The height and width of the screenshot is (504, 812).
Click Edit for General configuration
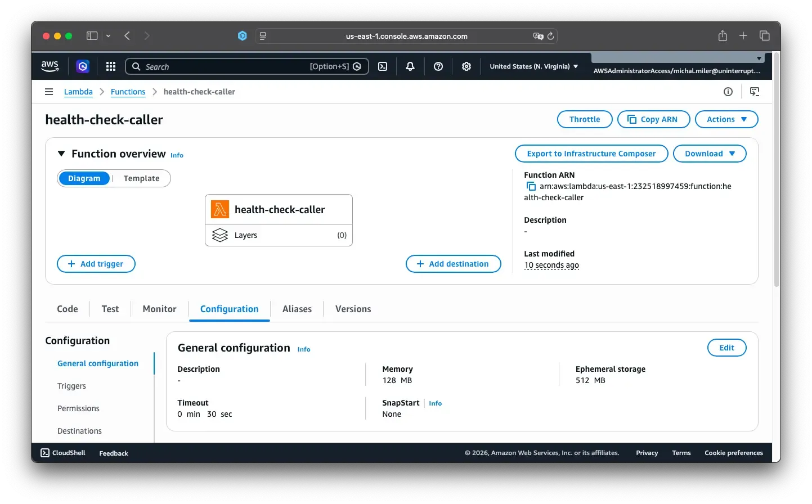pos(726,348)
